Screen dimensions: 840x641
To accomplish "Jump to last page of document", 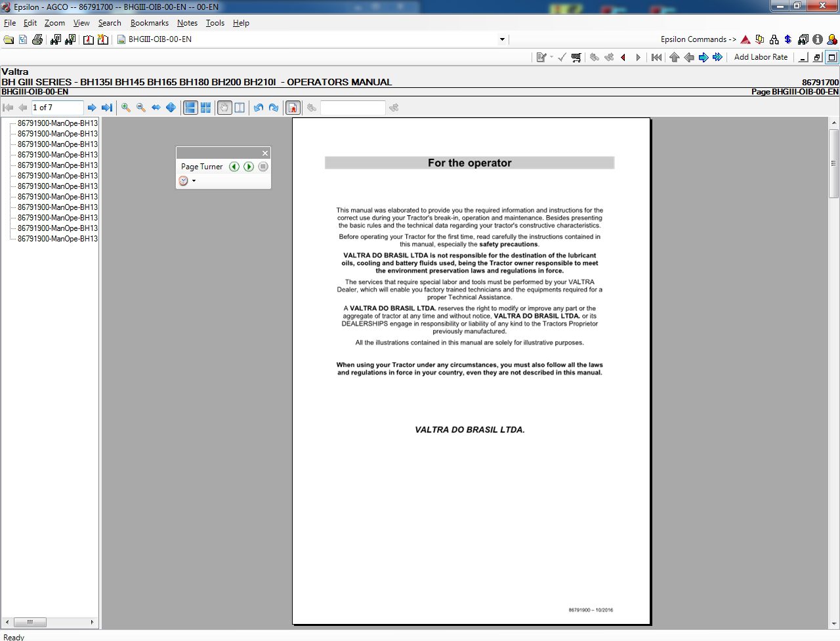I will [107, 108].
